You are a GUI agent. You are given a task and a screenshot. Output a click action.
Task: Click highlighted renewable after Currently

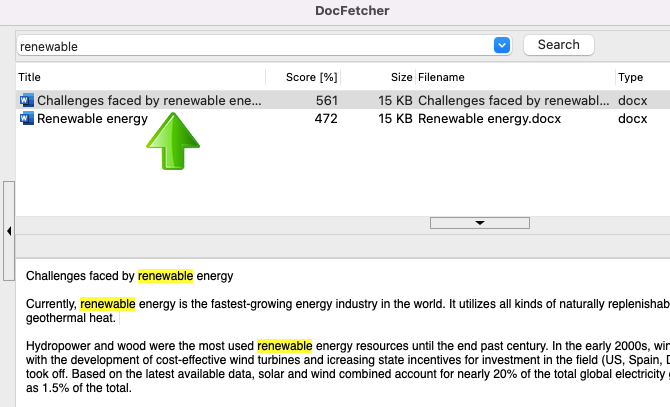tap(108, 304)
